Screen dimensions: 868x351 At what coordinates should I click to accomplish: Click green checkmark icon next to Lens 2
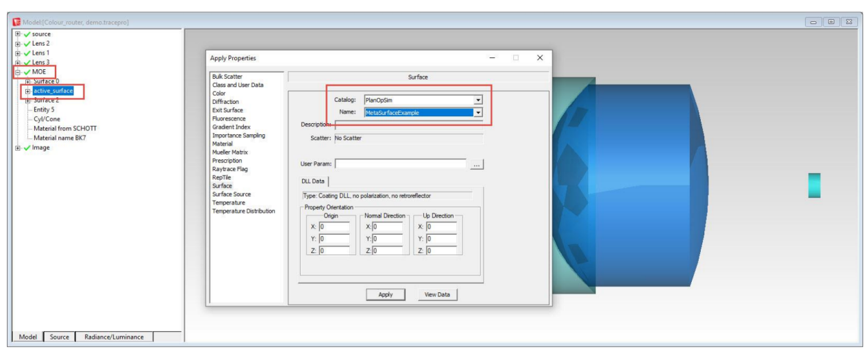[27, 44]
